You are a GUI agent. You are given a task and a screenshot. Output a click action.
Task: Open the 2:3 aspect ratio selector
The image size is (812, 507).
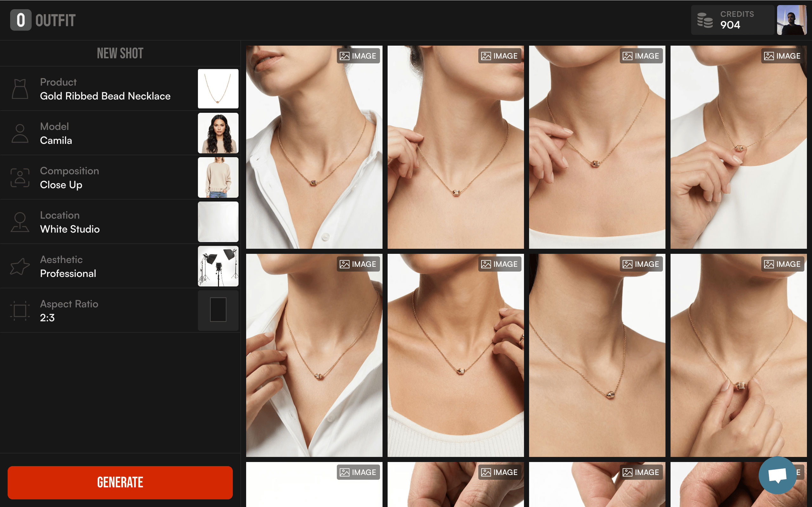47,318
